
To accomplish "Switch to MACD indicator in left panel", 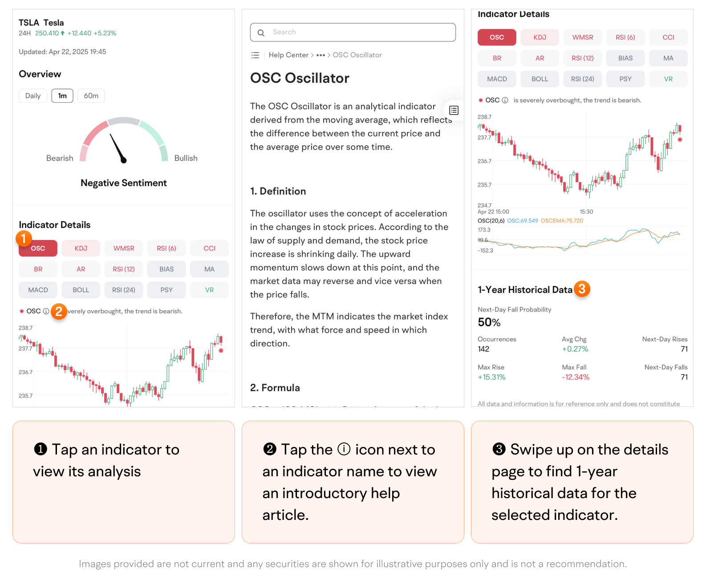I will [38, 290].
